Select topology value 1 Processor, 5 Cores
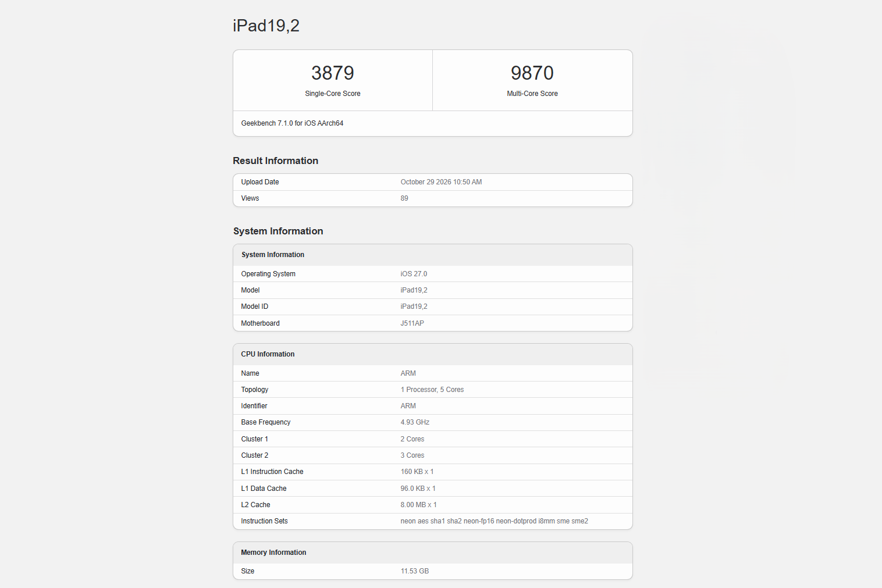 click(x=432, y=390)
